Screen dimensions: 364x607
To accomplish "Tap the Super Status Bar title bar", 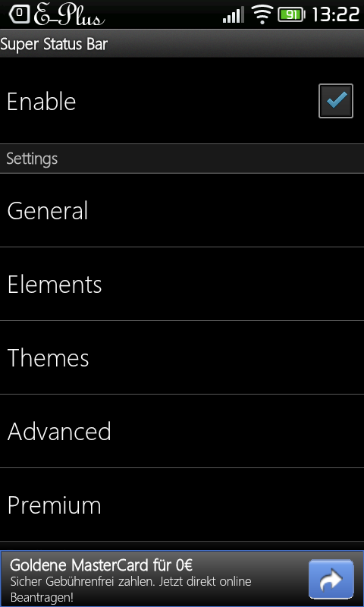I will (x=182, y=44).
